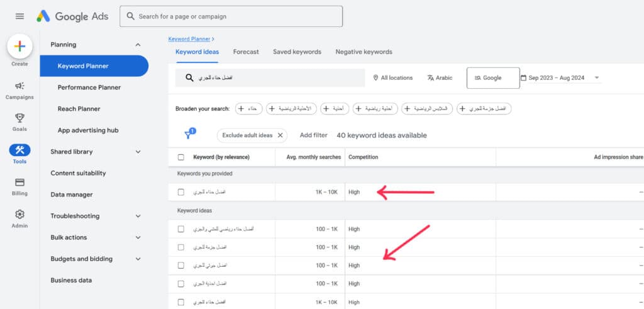Click the multicolor Create plus button
Viewport: 644px width, 309px height.
(x=19, y=47)
